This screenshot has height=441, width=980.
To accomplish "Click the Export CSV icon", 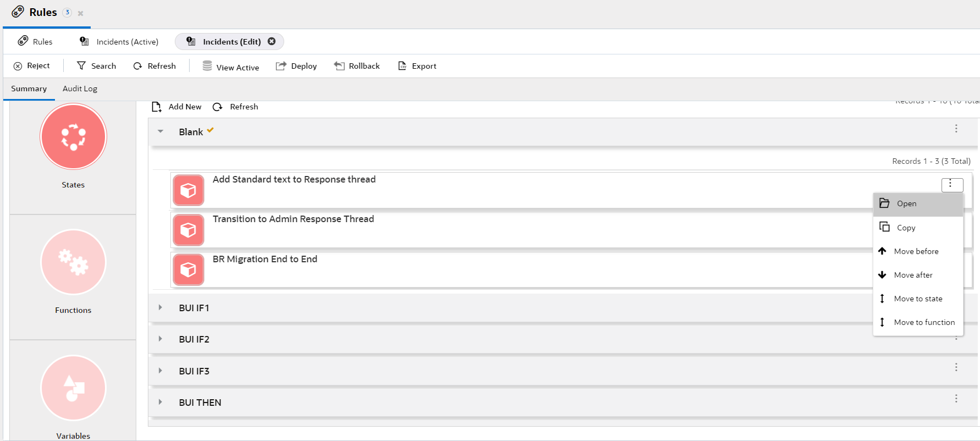I will click(x=402, y=66).
